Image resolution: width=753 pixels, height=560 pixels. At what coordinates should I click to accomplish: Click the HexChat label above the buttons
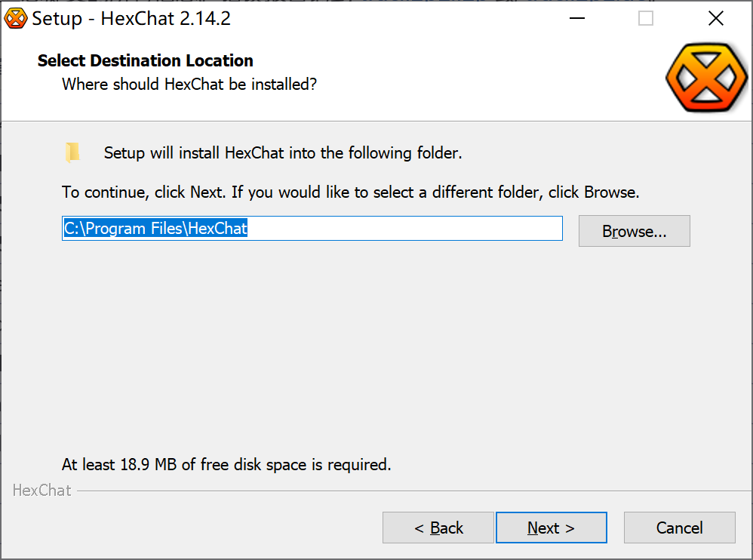pos(42,491)
